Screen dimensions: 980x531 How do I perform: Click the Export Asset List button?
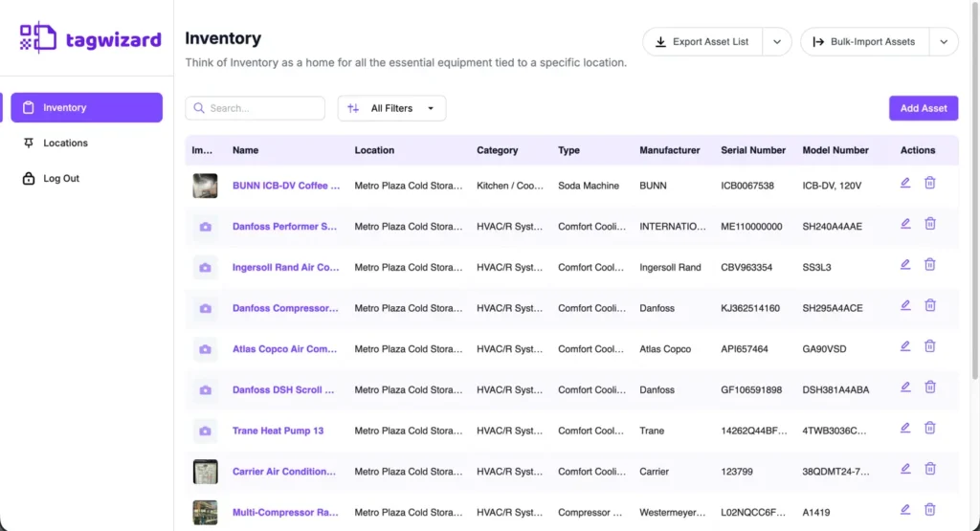[702, 42]
